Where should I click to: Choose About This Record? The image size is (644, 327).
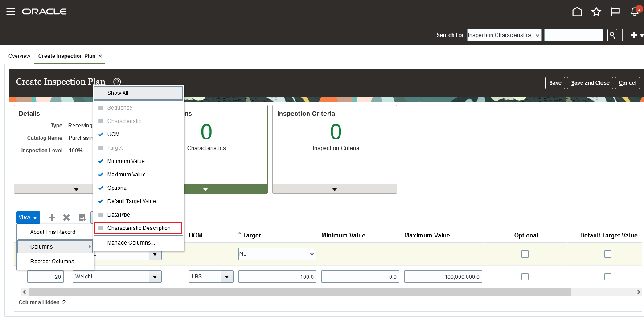pos(55,232)
